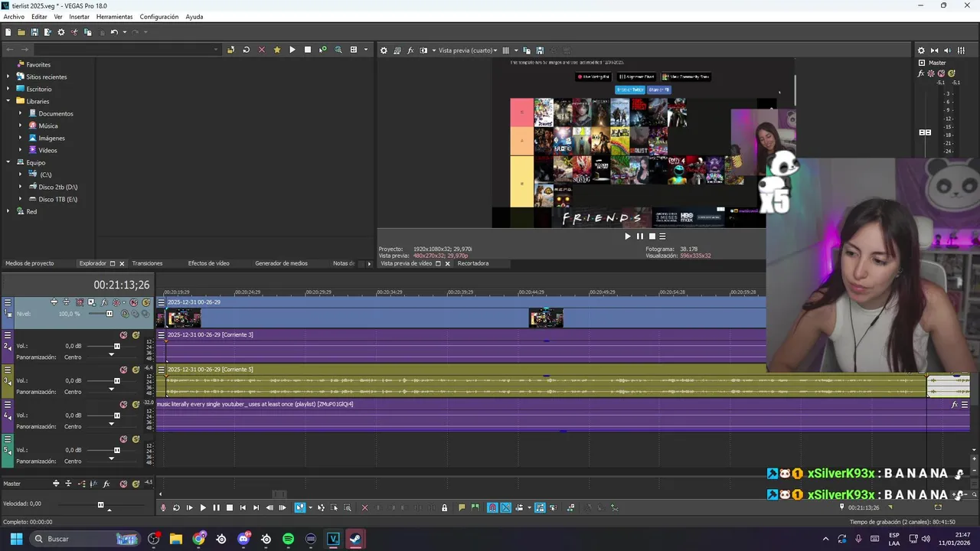Toggle auto preview in the Explorer toolbar
This screenshot has height=551, width=980.
click(x=322, y=50)
